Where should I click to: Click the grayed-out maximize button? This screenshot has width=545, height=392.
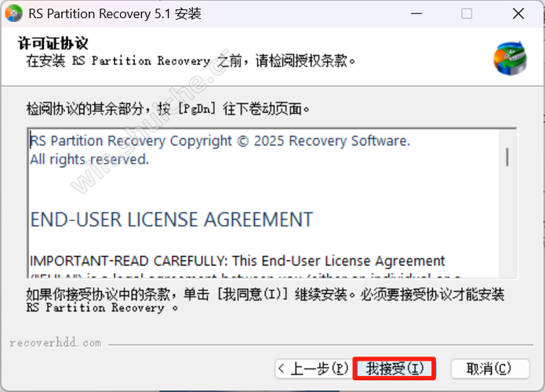(x=467, y=13)
